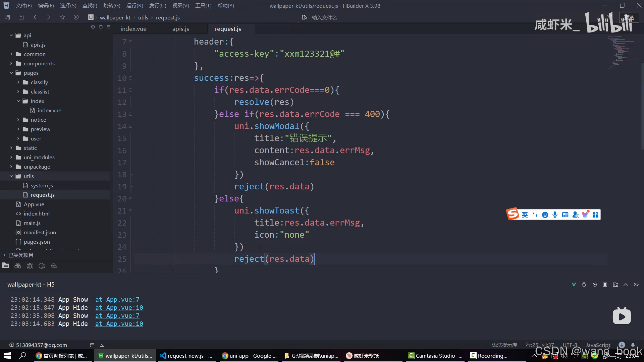Toggle the fold marker on line 13

pyautogui.click(x=131, y=114)
